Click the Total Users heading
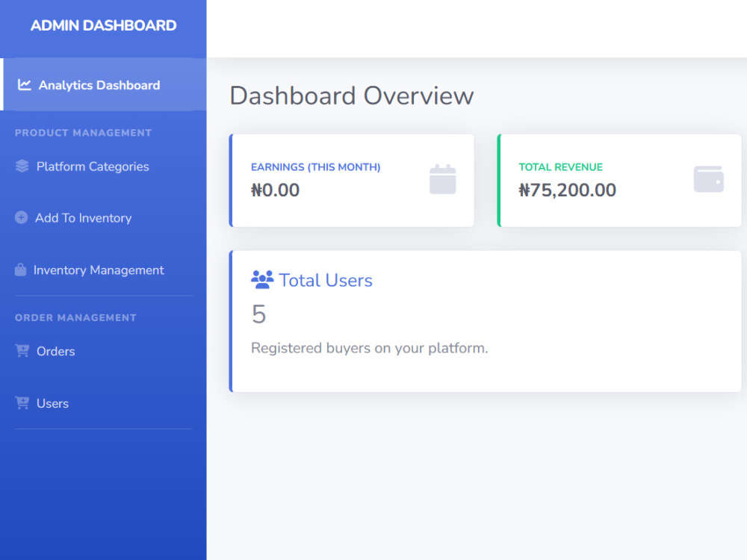The height and width of the screenshot is (560, 747). (x=326, y=280)
